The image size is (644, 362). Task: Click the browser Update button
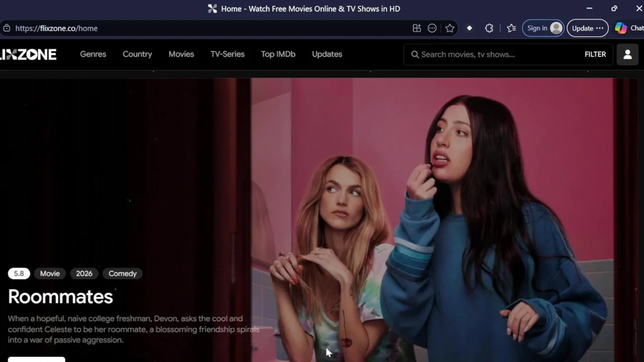pyautogui.click(x=587, y=28)
